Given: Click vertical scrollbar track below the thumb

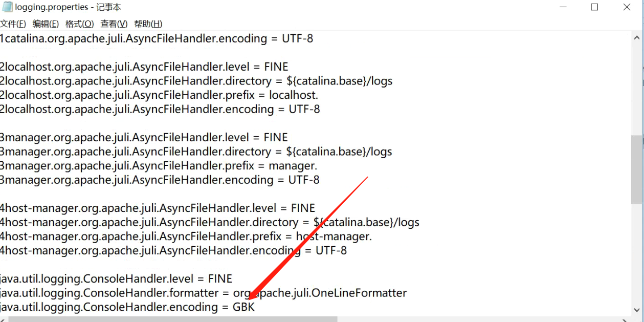Looking at the screenshot, I should (x=637, y=253).
